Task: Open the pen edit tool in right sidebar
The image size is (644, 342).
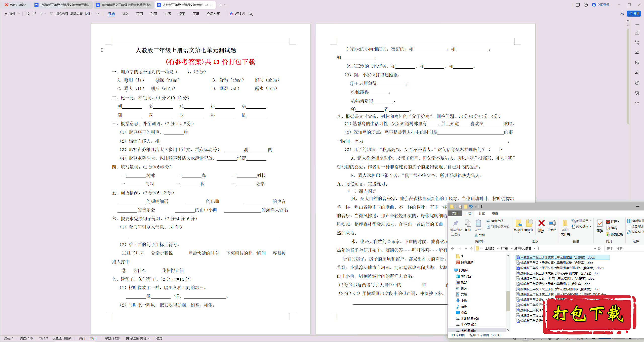Action: tap(637, 33)
